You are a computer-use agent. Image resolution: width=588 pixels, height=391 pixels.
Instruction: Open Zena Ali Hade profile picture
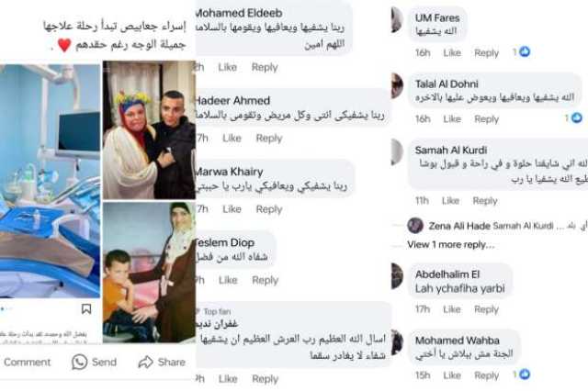(415, 226)
